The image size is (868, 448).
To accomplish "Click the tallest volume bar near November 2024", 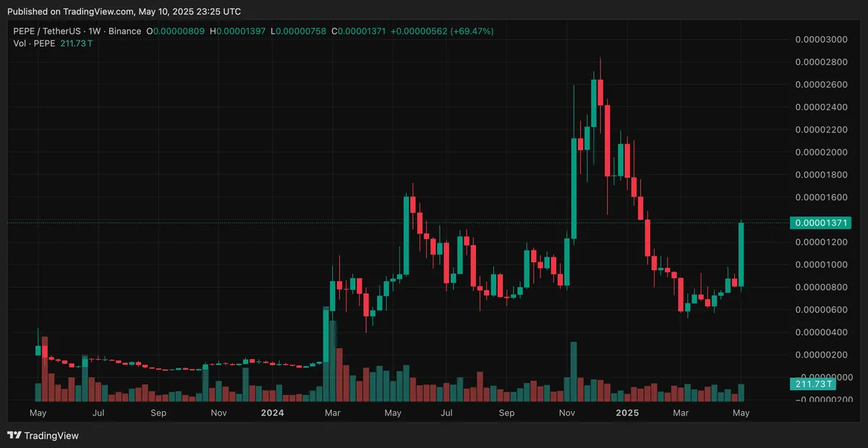I will pos(574,371).
